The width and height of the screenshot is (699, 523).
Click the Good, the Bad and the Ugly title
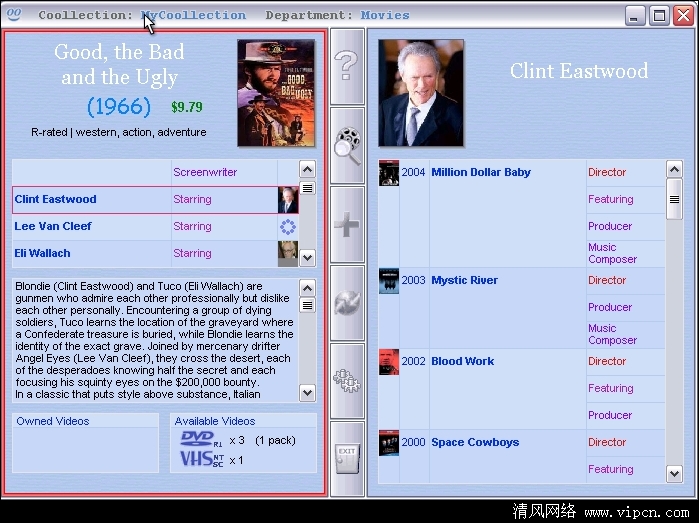tap(119, 65)
